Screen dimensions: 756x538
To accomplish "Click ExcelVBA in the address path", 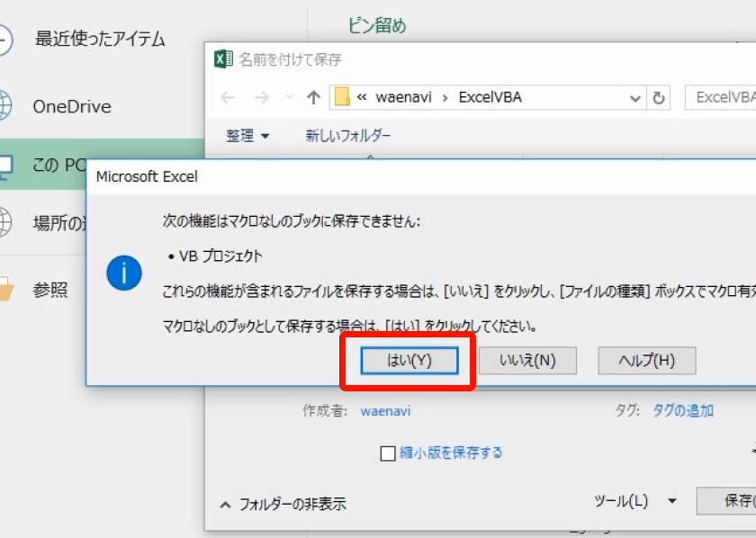I will pyautogui.click(x=490, y=97).
